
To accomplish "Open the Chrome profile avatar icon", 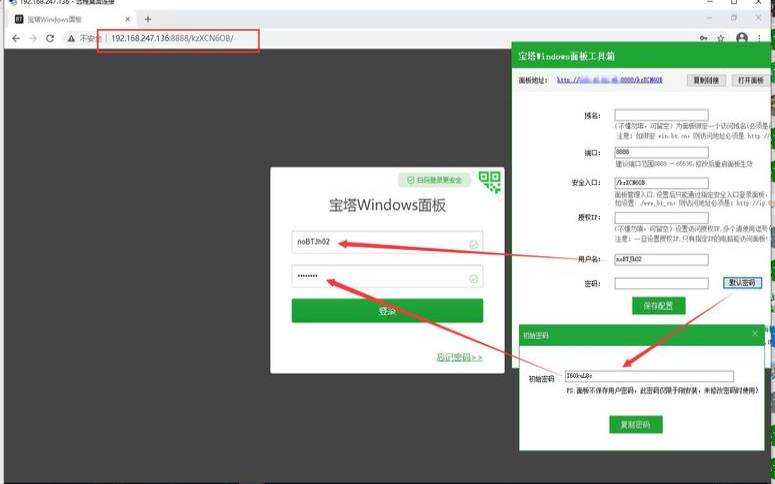I will pos(741,38).
